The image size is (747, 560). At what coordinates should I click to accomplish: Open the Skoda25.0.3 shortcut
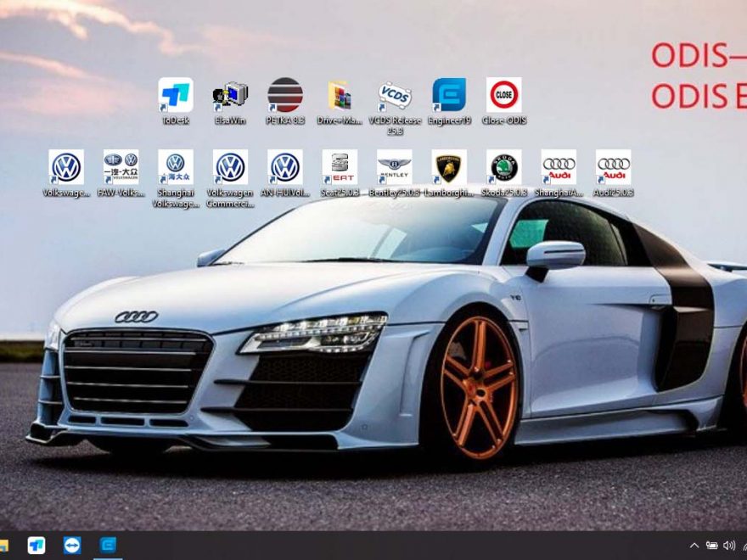(503, 168)
